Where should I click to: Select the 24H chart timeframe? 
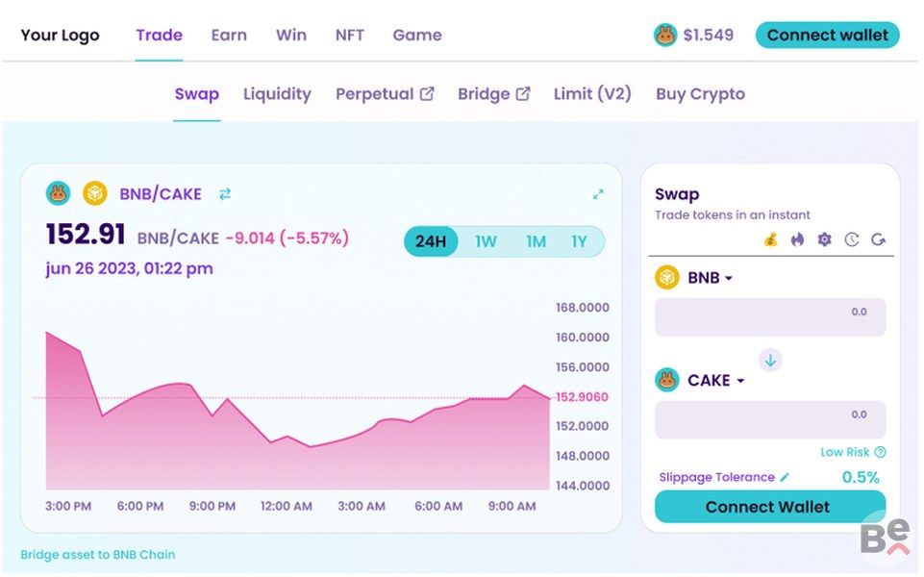tap(431, 241)
